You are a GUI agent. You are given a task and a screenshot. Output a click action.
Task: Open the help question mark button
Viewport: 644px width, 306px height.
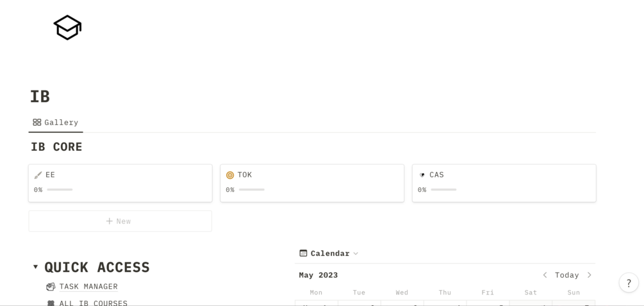point(629,283)
